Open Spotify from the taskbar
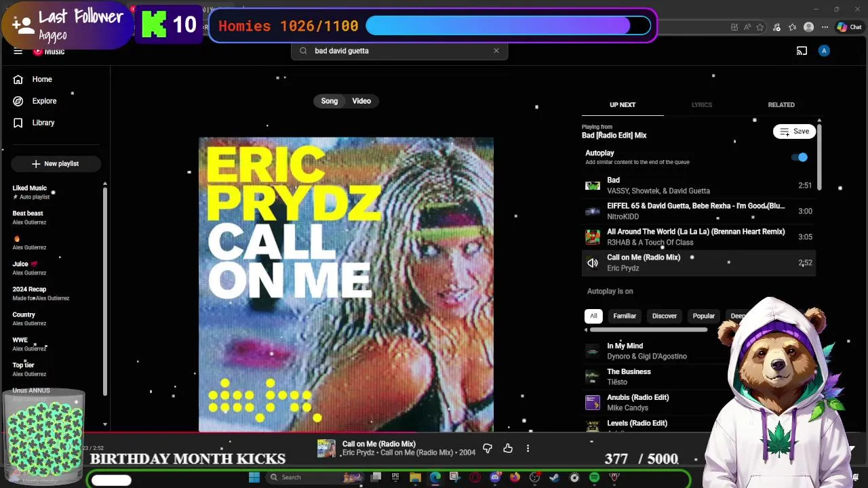This screenshot has height=488, width=868. click(x=594, y=478)
